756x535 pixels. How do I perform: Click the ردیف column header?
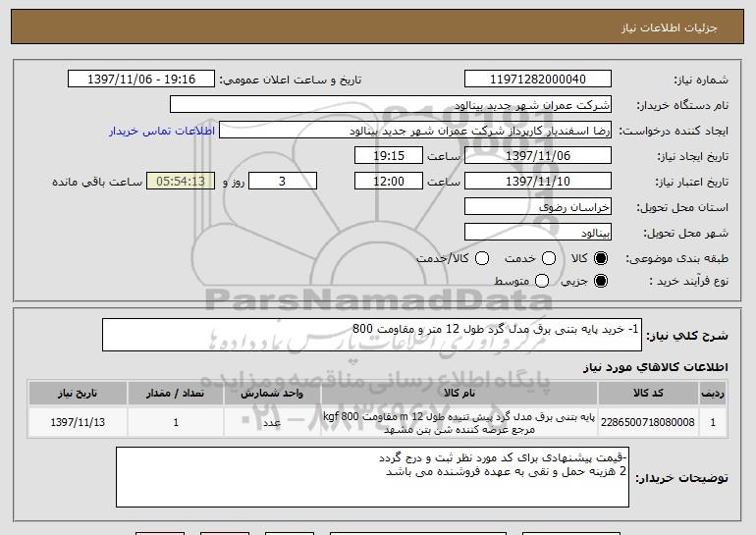(713, 394)
